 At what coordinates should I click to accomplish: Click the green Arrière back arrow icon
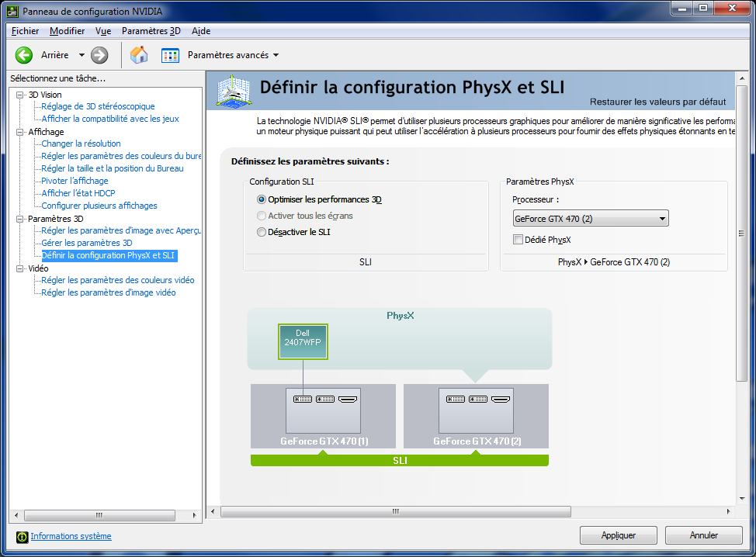coord(24,55)
